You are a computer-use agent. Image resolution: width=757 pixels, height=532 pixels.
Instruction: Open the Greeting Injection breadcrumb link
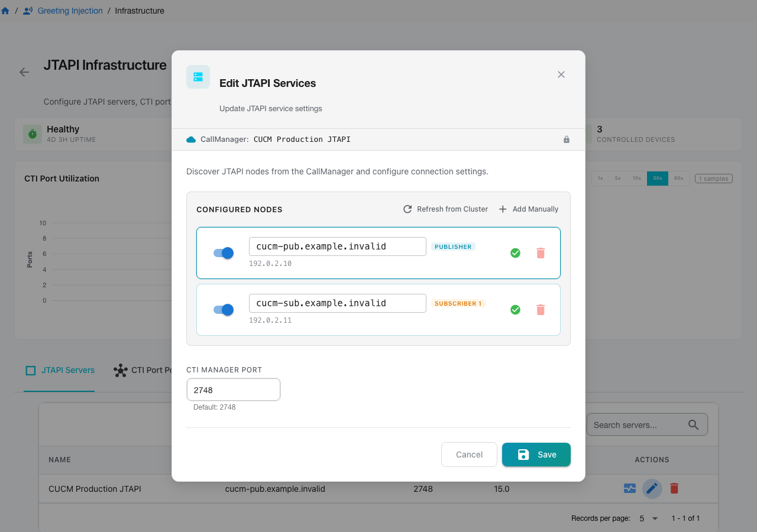point(70,11)
